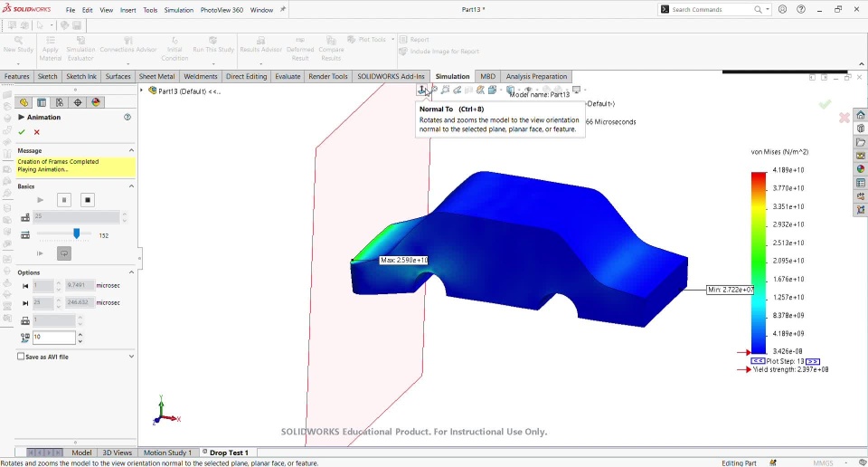868x467 pixels.
Task: Pause the animation playback
Action: (63, 200)
